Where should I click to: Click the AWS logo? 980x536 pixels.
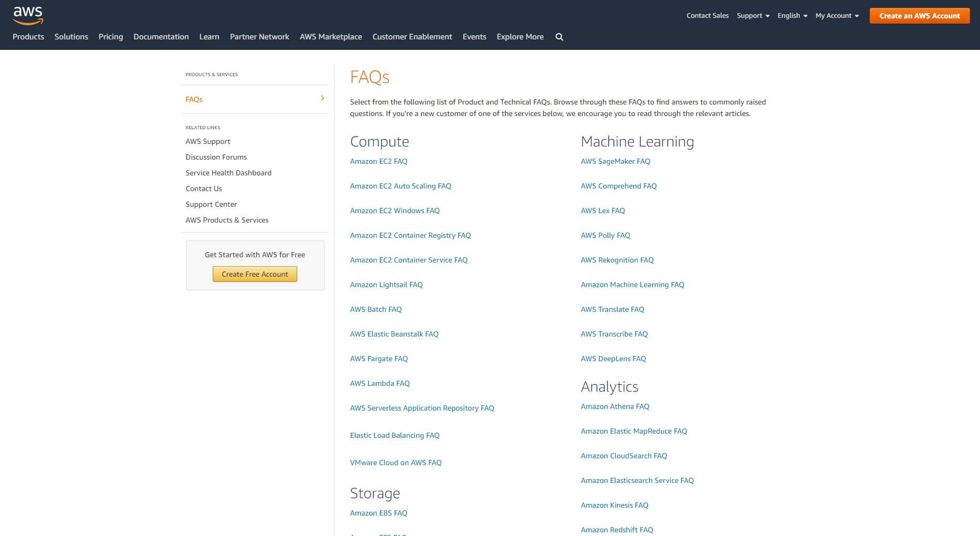click(27, 16)
